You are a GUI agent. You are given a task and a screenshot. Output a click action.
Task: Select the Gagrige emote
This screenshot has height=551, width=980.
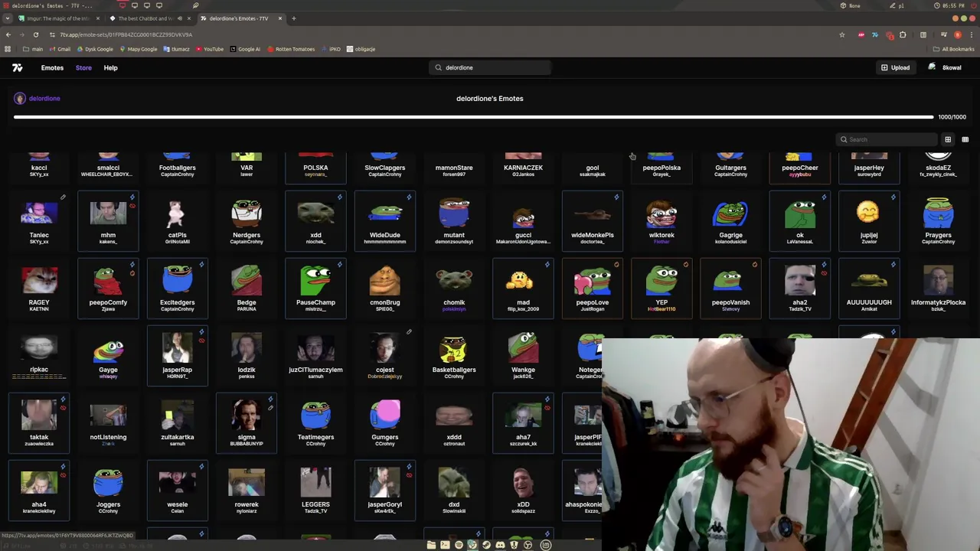pos(730,220)
